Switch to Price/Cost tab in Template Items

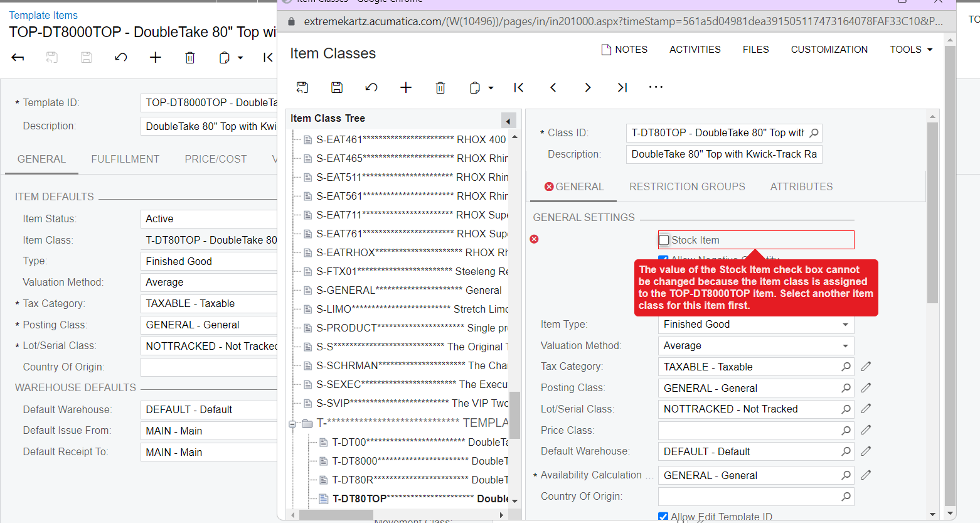pos(216,159)
